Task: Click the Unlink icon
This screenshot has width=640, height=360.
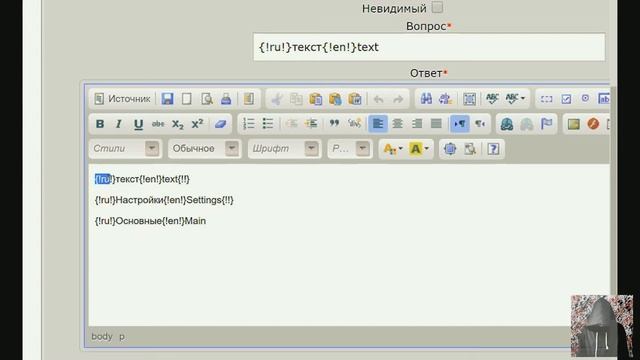Action: tap(527, 124)
